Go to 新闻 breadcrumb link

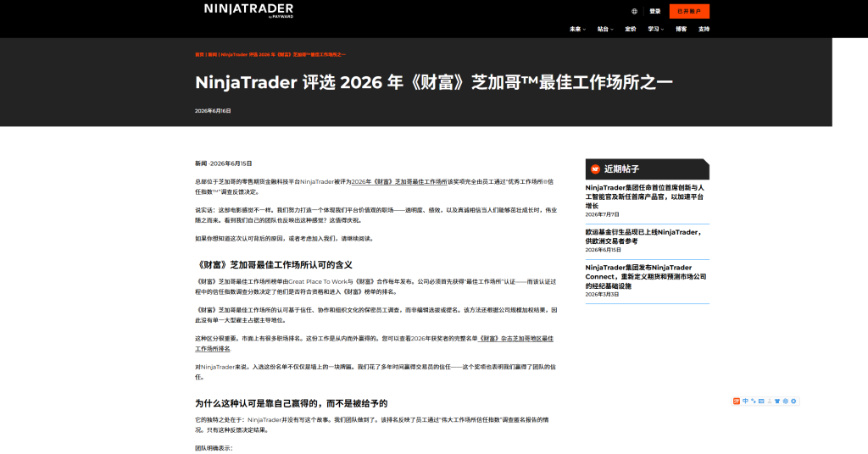coord(213,55)
